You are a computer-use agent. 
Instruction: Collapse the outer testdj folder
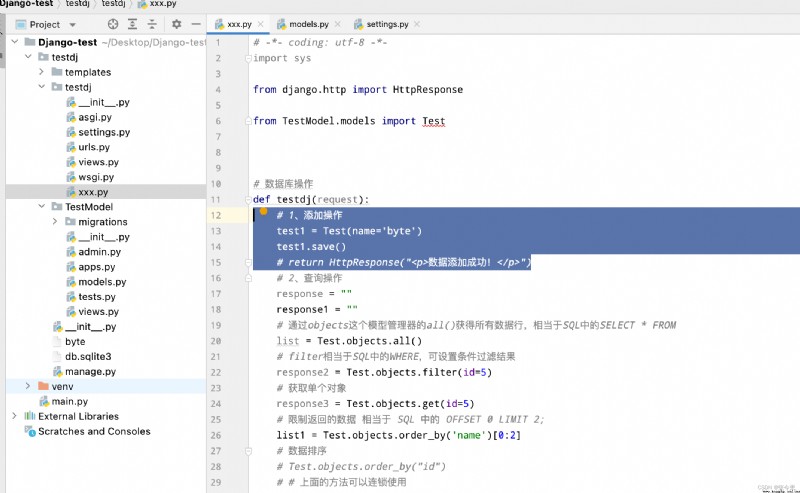click(x=28, y=57)
